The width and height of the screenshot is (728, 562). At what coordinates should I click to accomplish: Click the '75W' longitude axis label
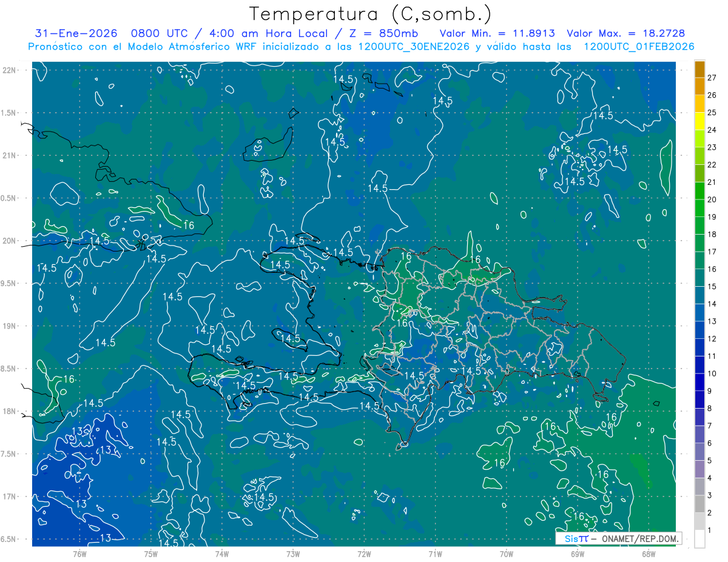pos(151,554)
